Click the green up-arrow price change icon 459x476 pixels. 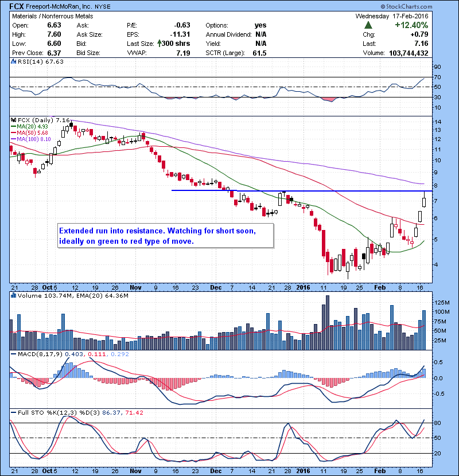tap(368, 25)
